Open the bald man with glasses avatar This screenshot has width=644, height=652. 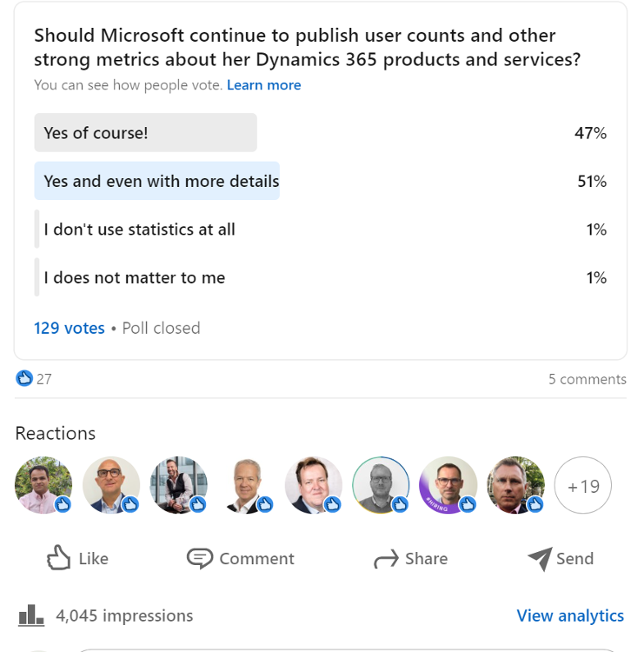pos(111,485)
